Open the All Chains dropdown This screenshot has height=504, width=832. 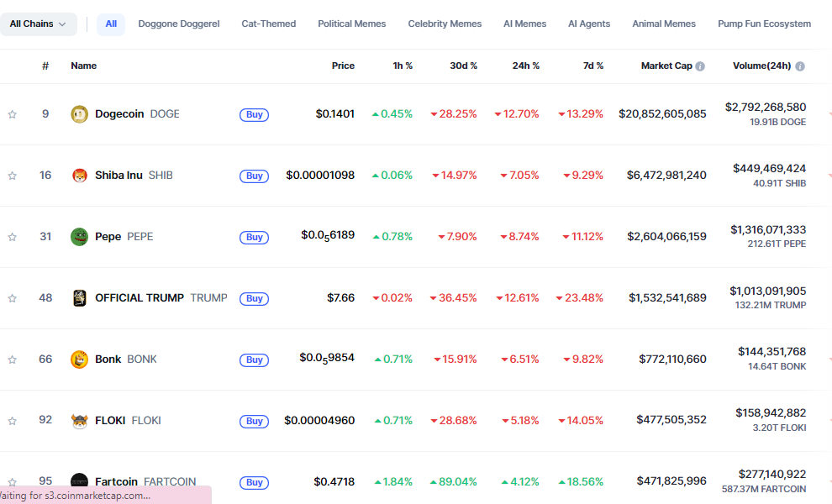click(x=38, y=24)
